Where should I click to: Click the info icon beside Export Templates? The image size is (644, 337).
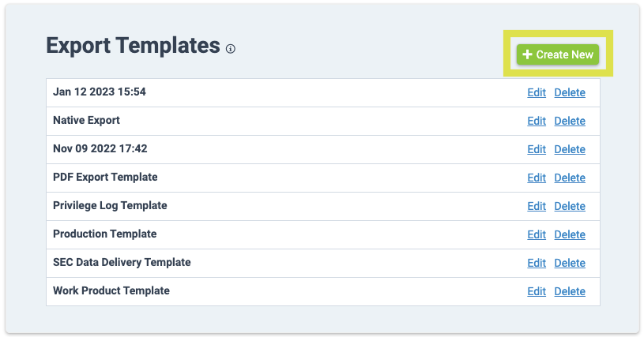pos(231,49)
